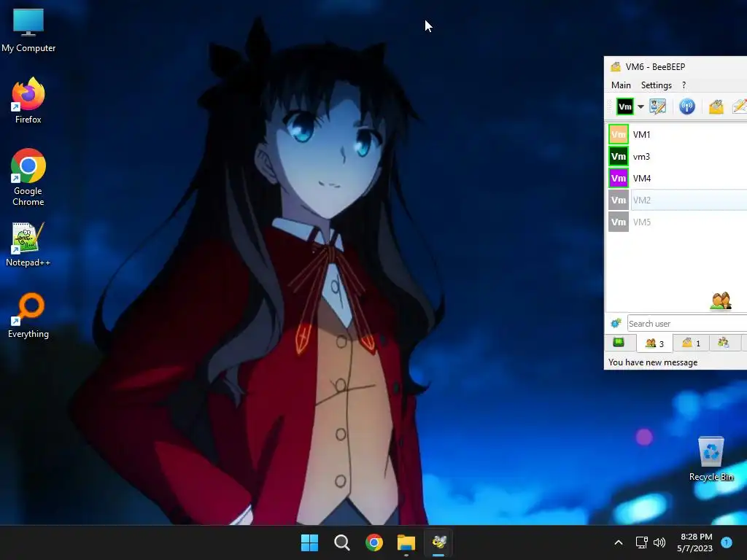747x560 pixels.
Task: Focus the Search user field
Action: [x=687, y=323]
